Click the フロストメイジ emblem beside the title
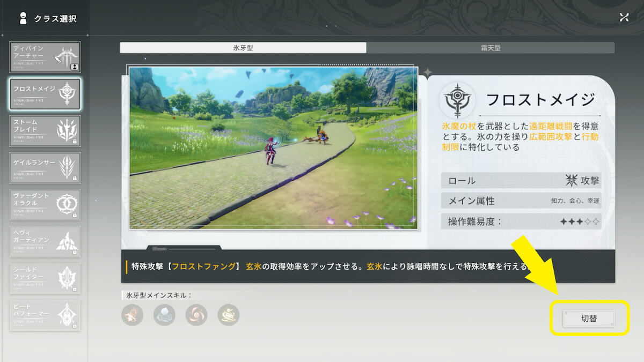Screen dimensions: 644x362 pos(456,100)
